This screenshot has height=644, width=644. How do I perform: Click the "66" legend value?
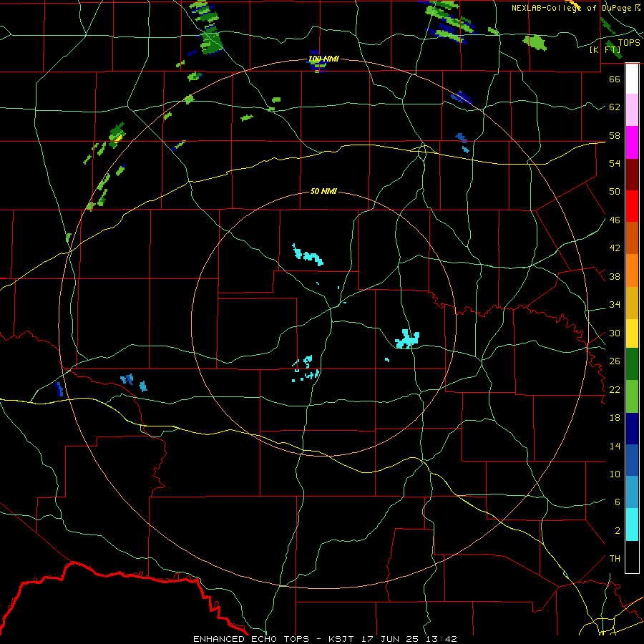[x=615, y=79]
